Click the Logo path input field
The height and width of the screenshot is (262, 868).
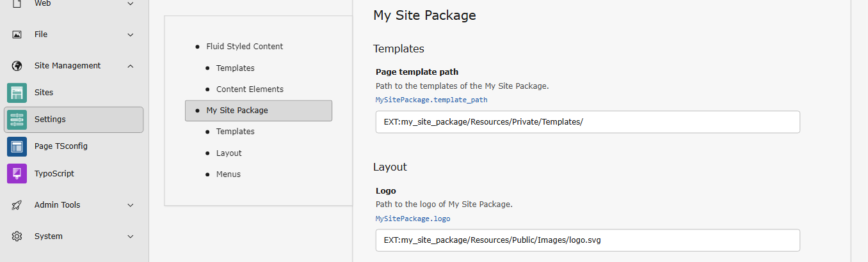(x=588, y=240)
